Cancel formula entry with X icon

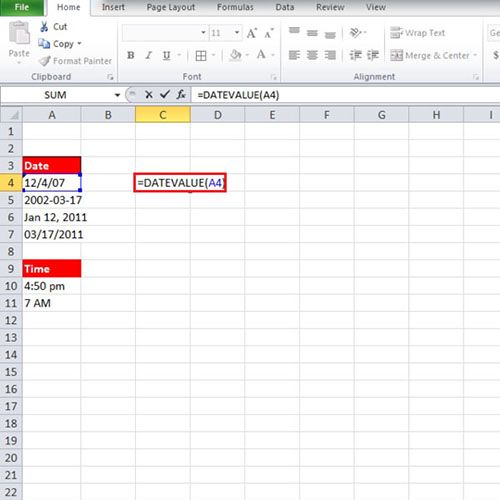tap(149, 95)
